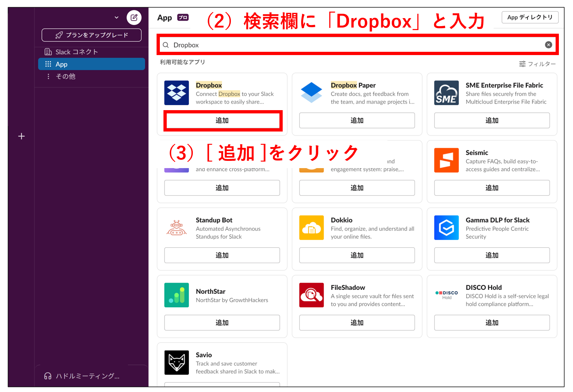Click the DISCO Hold logo

(x=446, y=295)
